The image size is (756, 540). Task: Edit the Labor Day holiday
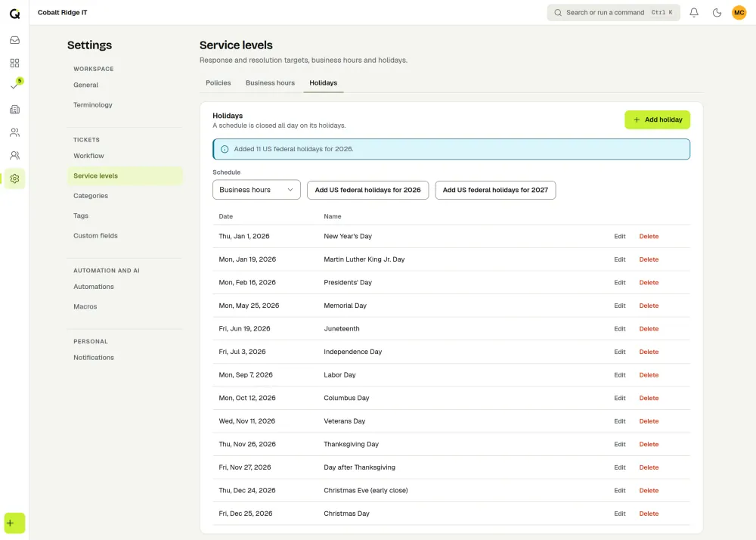(x=620, y=375)
